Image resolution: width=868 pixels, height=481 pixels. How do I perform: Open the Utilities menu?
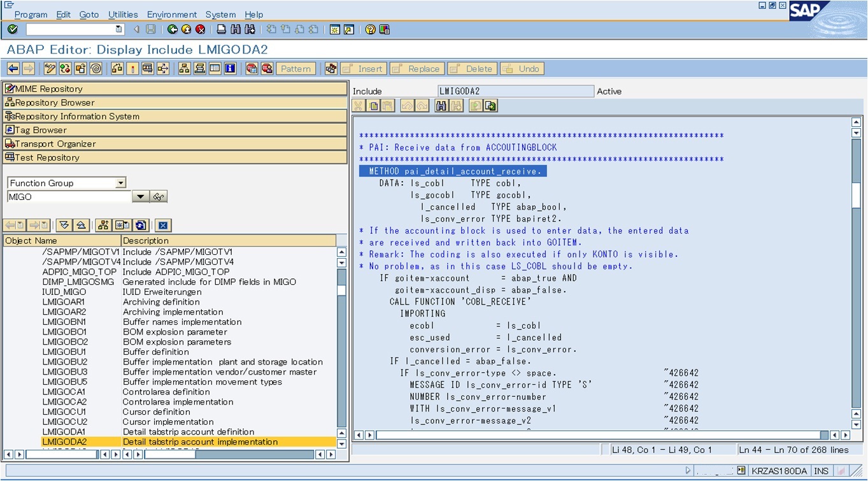(122, 14)
